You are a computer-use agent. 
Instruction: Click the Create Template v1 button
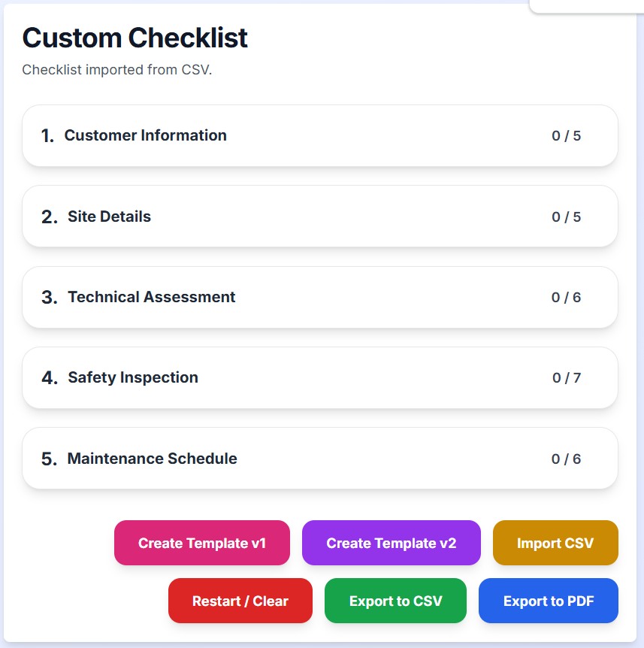[201, 543]
